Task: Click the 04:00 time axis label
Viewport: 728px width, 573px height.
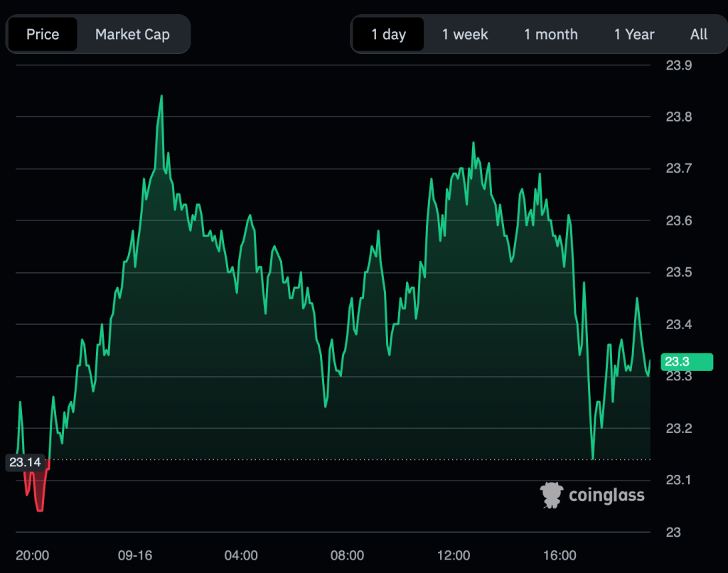Action: click(x=241, y=555)
